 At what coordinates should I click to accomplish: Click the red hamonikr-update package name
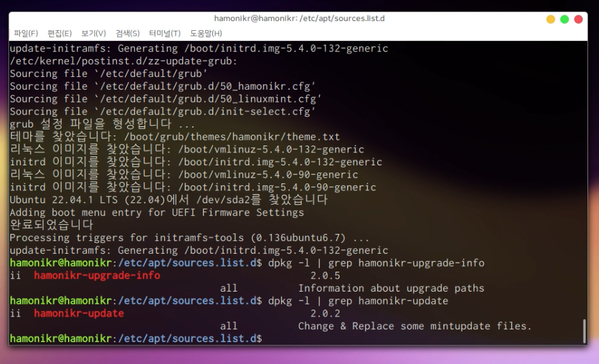click(x=79, y=313)
